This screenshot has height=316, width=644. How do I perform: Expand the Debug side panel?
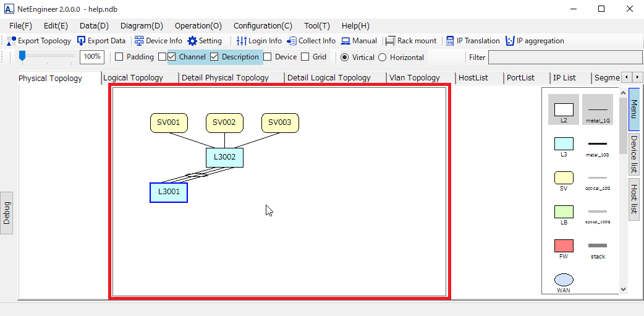pos(7,213)
